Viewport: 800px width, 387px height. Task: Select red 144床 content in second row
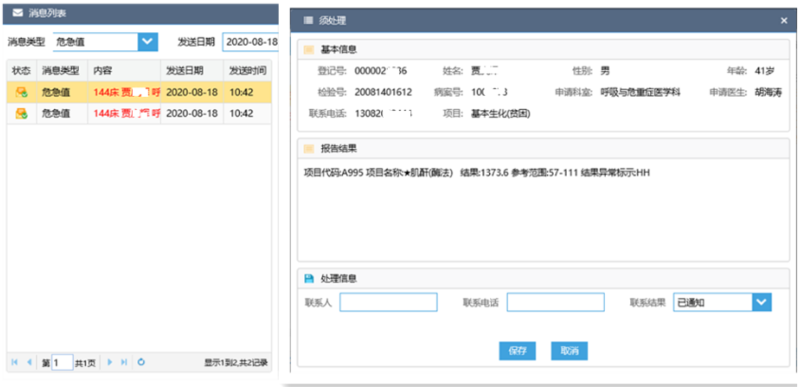(127, 114)
